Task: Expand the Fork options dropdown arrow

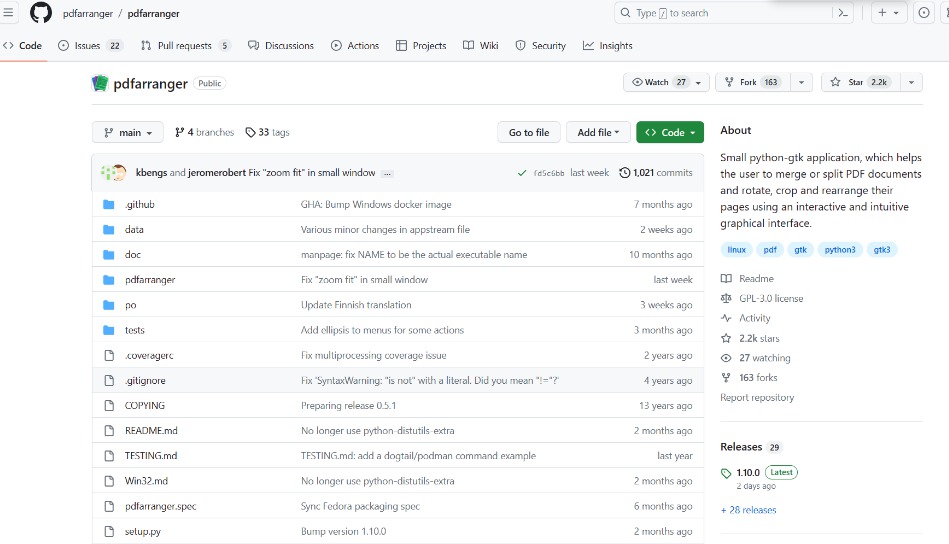Action: (801, 82)
